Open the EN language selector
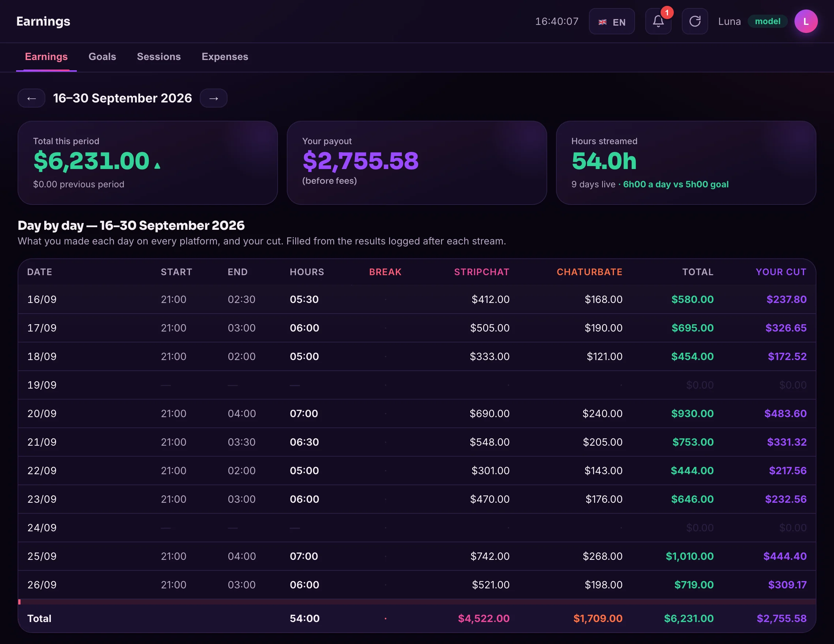The width and height of the screenshot is (834, 644). 612,21
